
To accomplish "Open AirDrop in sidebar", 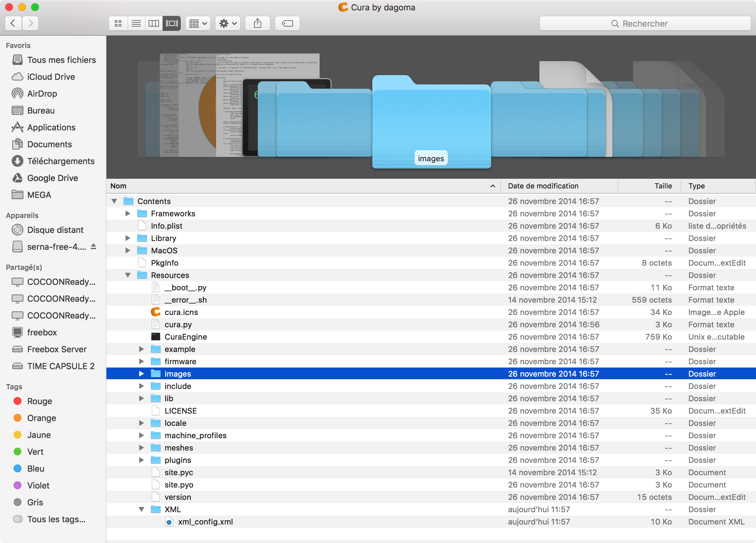I will point(34,94).
